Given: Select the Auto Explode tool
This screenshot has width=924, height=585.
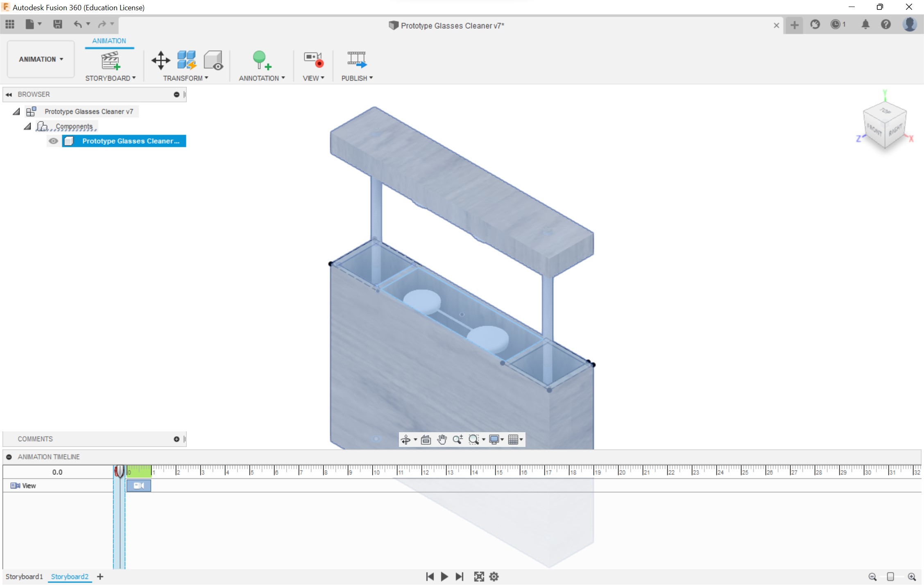Looking at the screenshot, I should pos(187,60).
